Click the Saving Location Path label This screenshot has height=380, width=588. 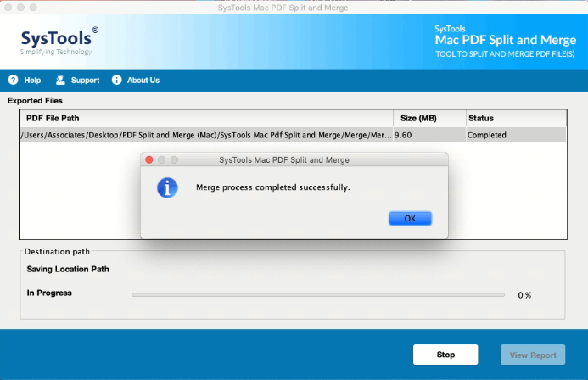(68, 269)
